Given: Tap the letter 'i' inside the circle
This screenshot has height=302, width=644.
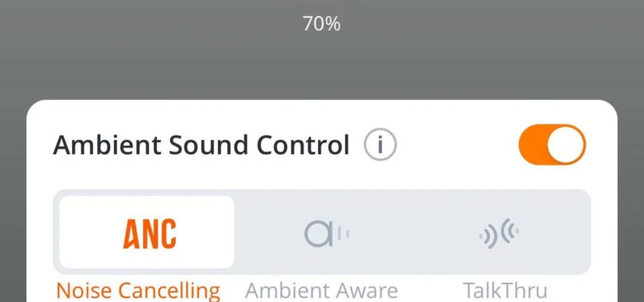Looking at the screenshot, I should (x=380, y=145).
